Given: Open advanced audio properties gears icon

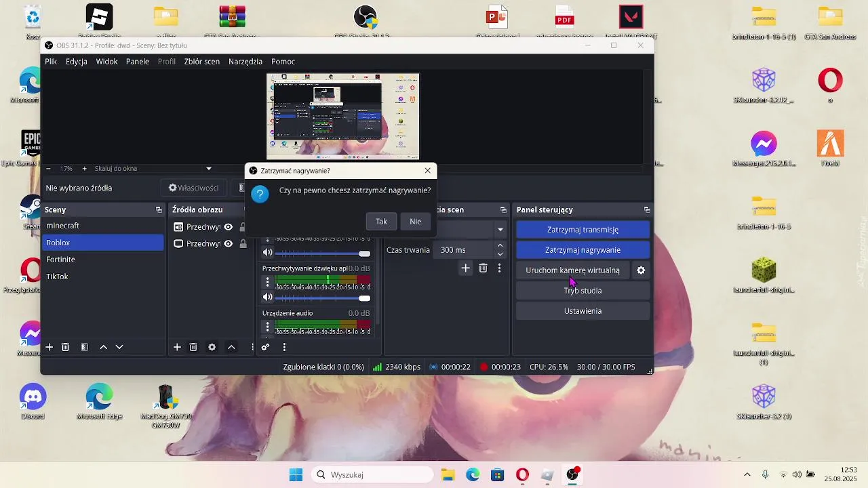Looking at the screenshot, I should pos(265,347).
